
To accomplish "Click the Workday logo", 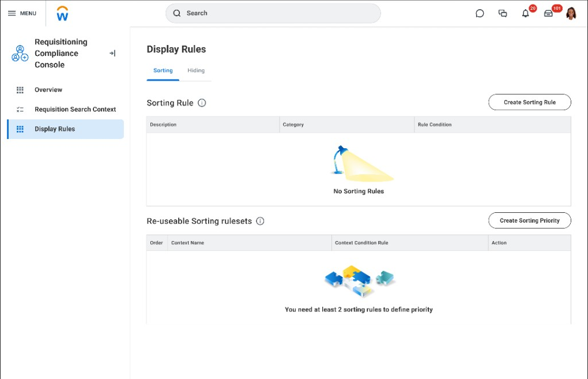I will (x=62, y=13).
